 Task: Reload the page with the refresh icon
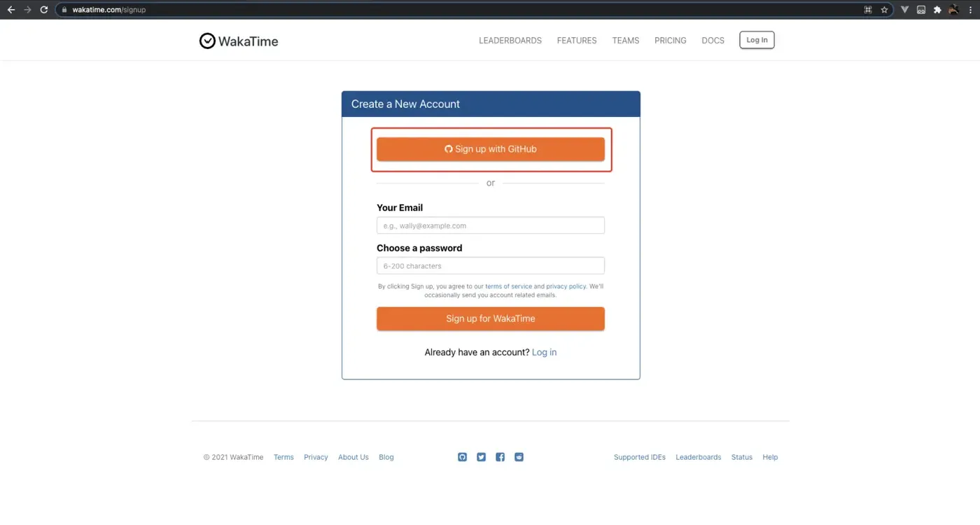pos(44,10)
